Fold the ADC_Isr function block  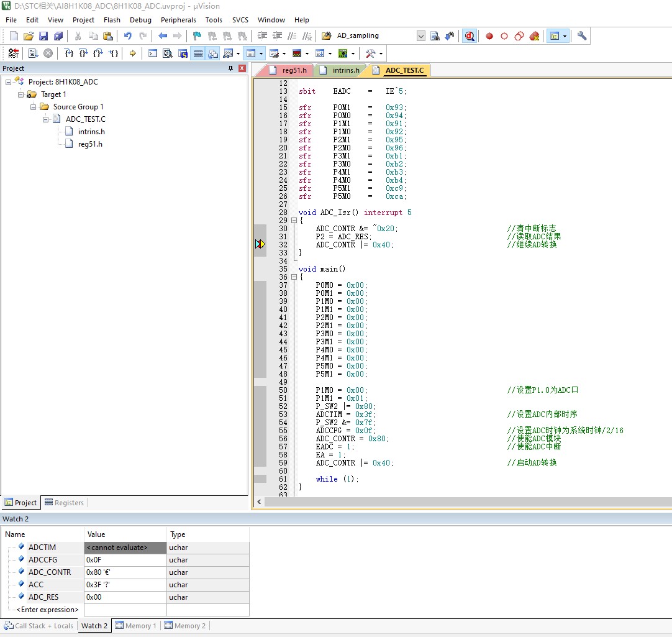pyautogui.click(x=294, y=221)
